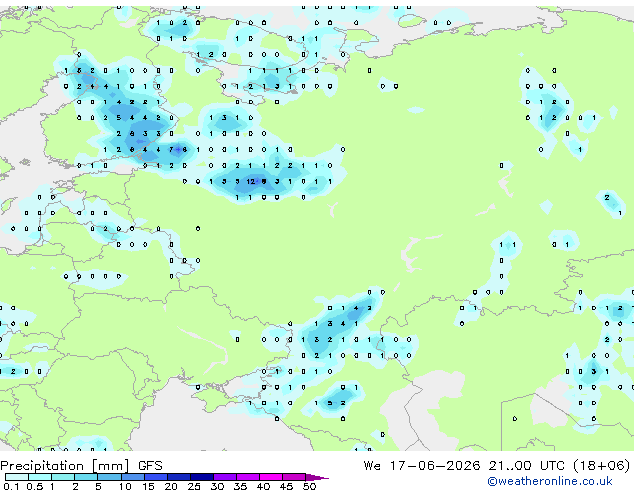The image size is (634, 490).
Task: Pick the 40–45 mm magenta legend swatch
Action: pyautogui.click(x=271, y=477)
